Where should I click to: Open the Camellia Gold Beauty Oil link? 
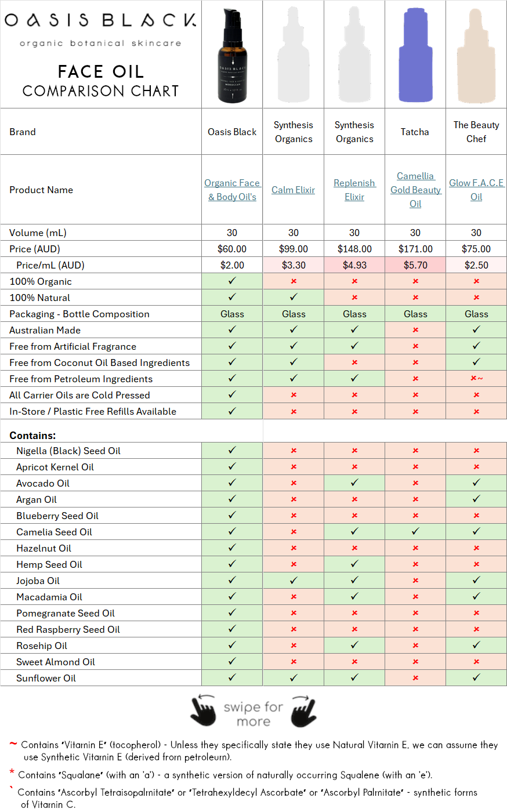[415, 190]
